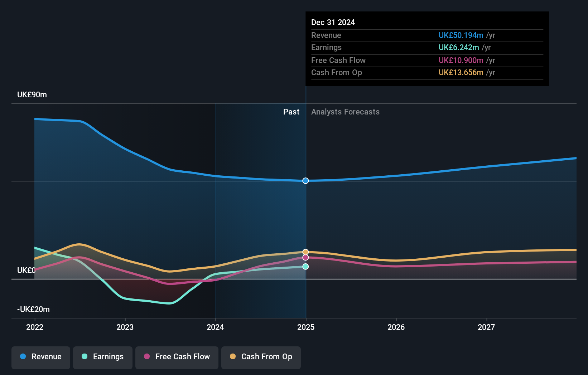
Task: Click the UK£50.194m revenue value
Action: coord(461,35)
